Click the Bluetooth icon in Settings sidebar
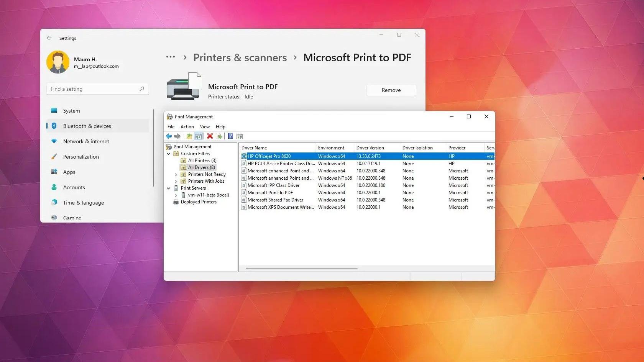The width and height of the screenshot is (644, 362). (x=54, y=126)
